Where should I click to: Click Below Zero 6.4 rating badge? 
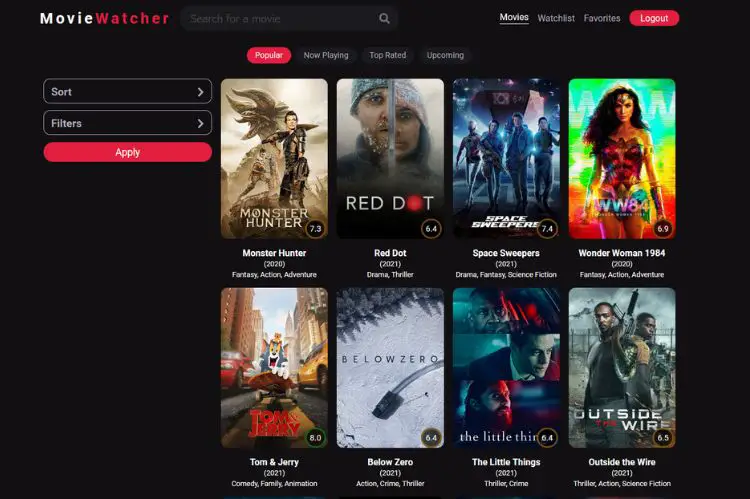431,437
